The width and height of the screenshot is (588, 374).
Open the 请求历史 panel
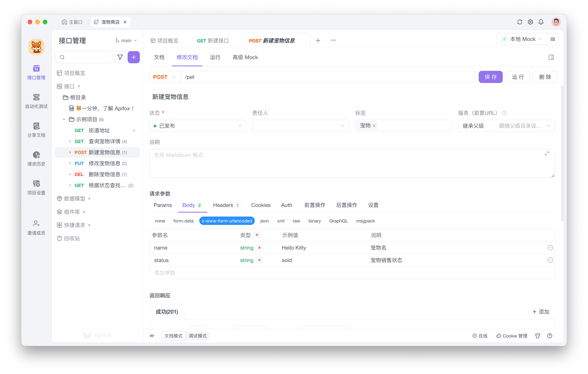tap(36, 159)
